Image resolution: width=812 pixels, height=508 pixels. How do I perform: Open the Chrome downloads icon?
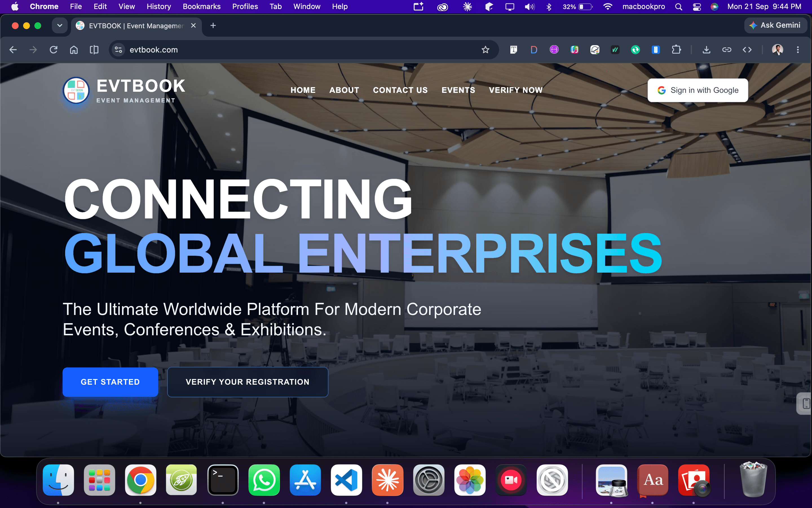pyautogui.click(x=706, y=50)
